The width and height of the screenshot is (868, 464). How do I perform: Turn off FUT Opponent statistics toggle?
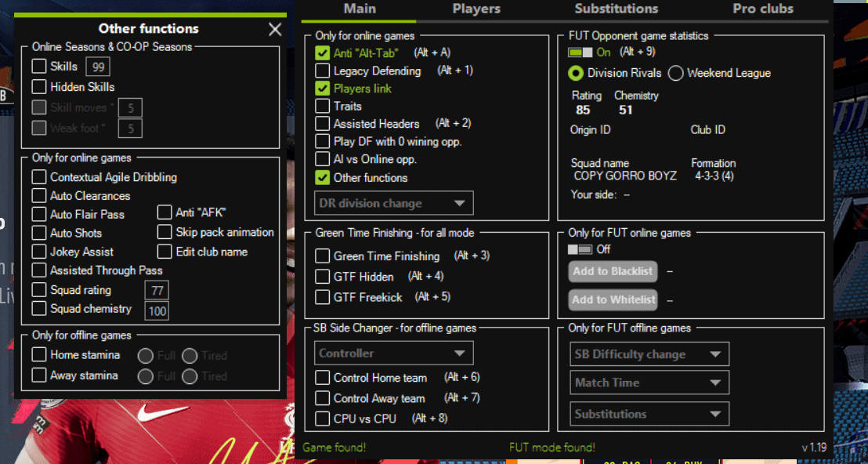point(580,52)
